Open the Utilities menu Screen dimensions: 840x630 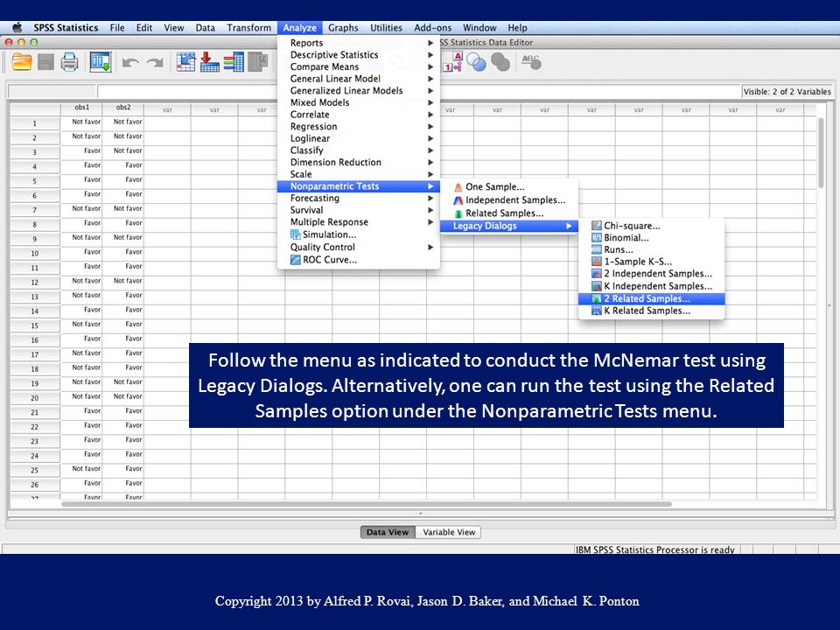click(386, 28)
